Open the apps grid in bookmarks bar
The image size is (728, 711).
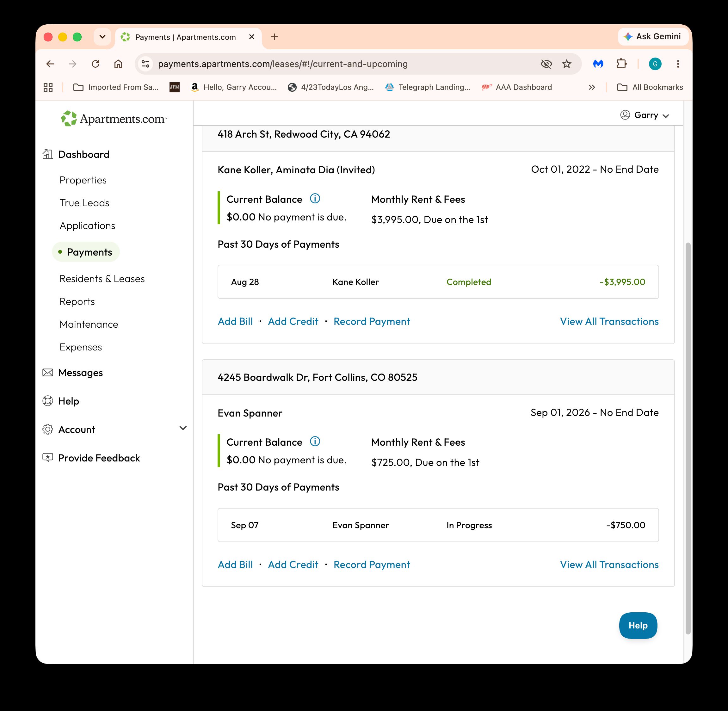[x=48, y=87]
